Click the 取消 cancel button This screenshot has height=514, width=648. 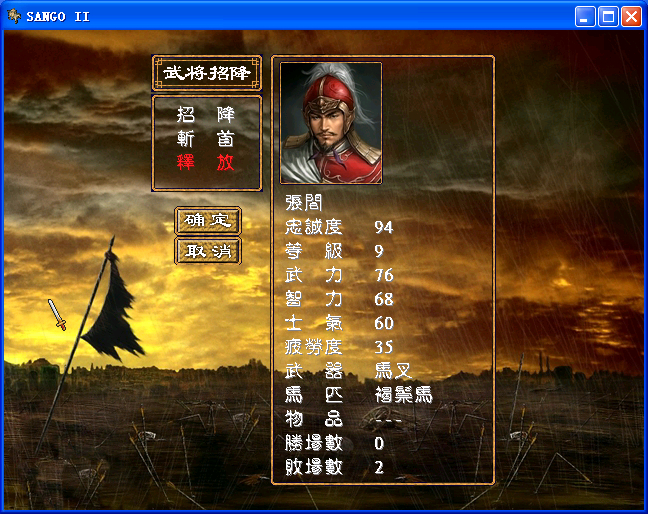[x=208, y=251]
